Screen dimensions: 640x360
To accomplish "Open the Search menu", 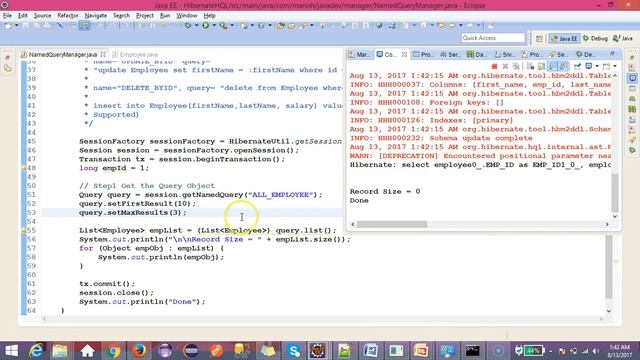I will pos(121,16).
